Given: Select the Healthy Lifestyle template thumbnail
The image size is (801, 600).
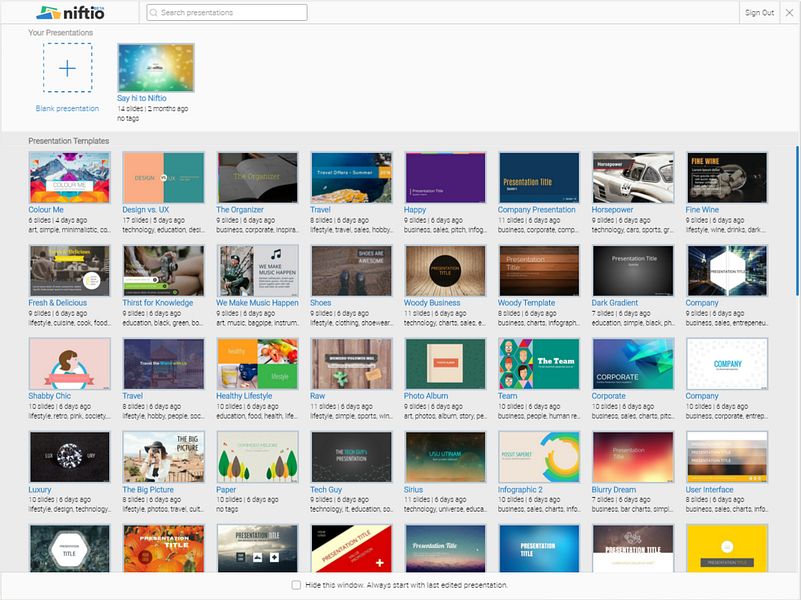Looking at the screenshot, I should 257,364.
